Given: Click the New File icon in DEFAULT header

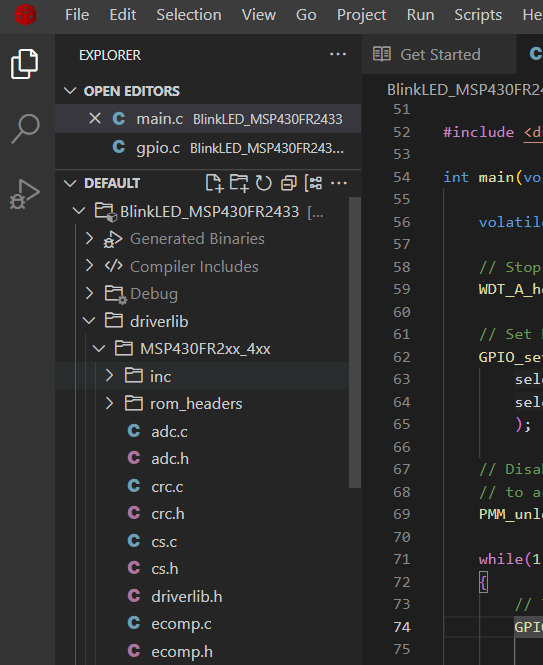Looking at the screenshot, I should (x=214, y=183).
